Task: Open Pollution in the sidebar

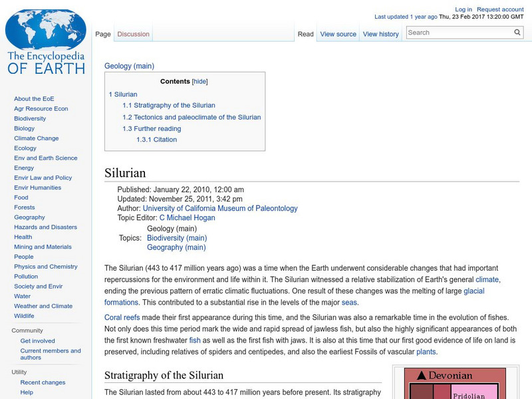Action: pos(26,276)
